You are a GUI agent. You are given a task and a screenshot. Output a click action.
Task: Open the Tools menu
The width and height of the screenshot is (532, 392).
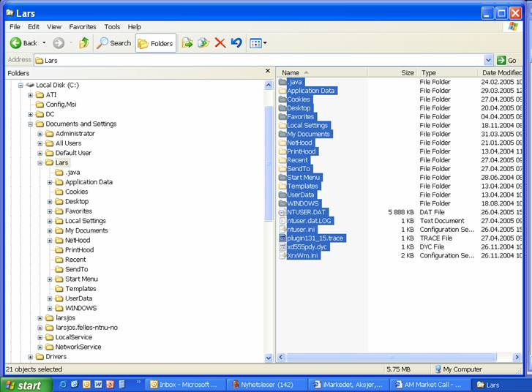point(112,26)
